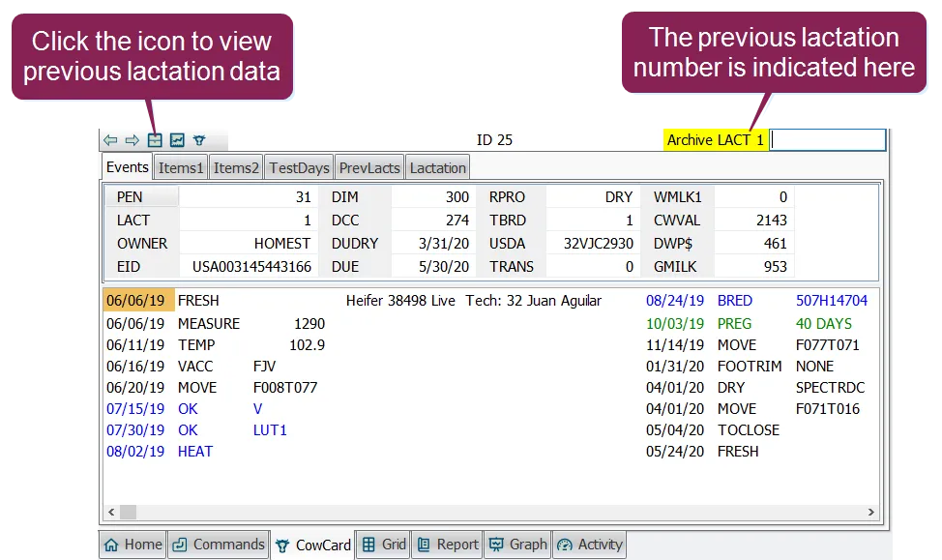Viewport: 942px width, 560px height.
Task: Go to the Home bottom tab
Action: pyautogui.click(x=133, y=545)
